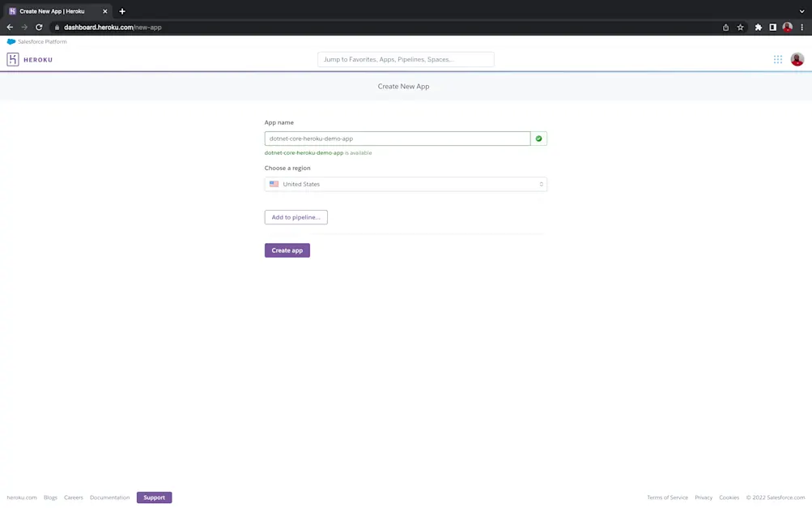Open the Documentation footer link
812x508 pixels.
tap(109, 497)
